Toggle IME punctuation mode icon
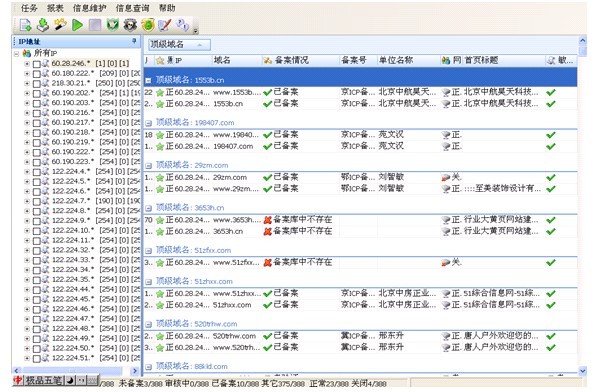Image resolution: width=595 pixels, height=392 pixels. 81,380
